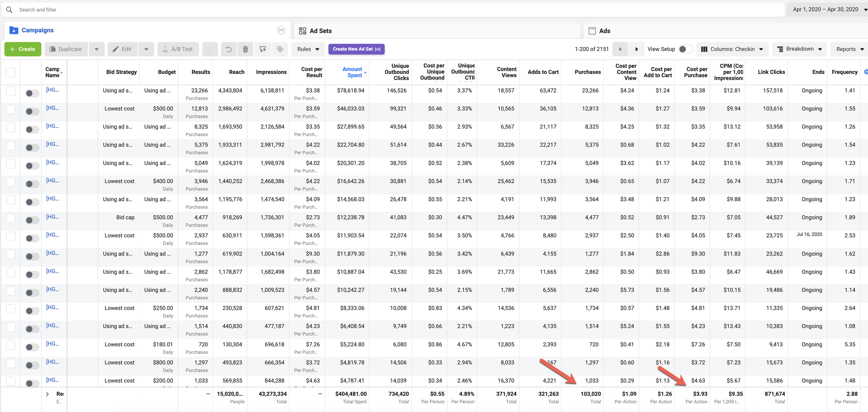Click the Search and filter field
Screen dimensions: 868x412
[x=394, y=10]
